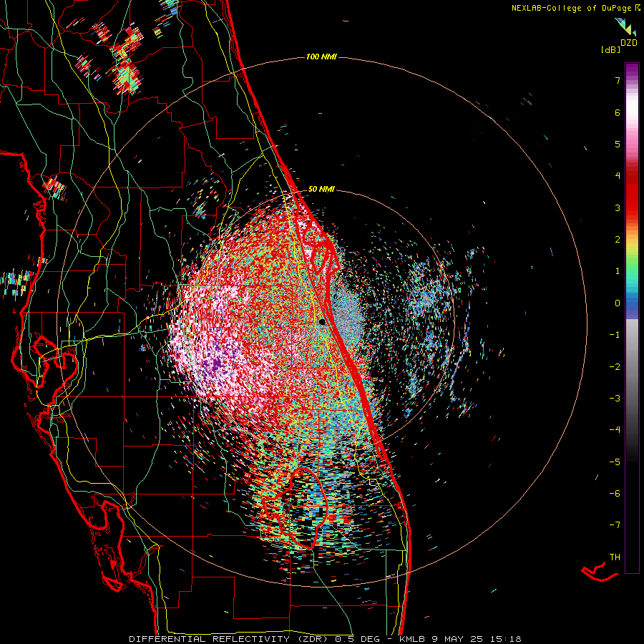
Task: Click the "-5" tick on color scale
Action: coord(615,462)
